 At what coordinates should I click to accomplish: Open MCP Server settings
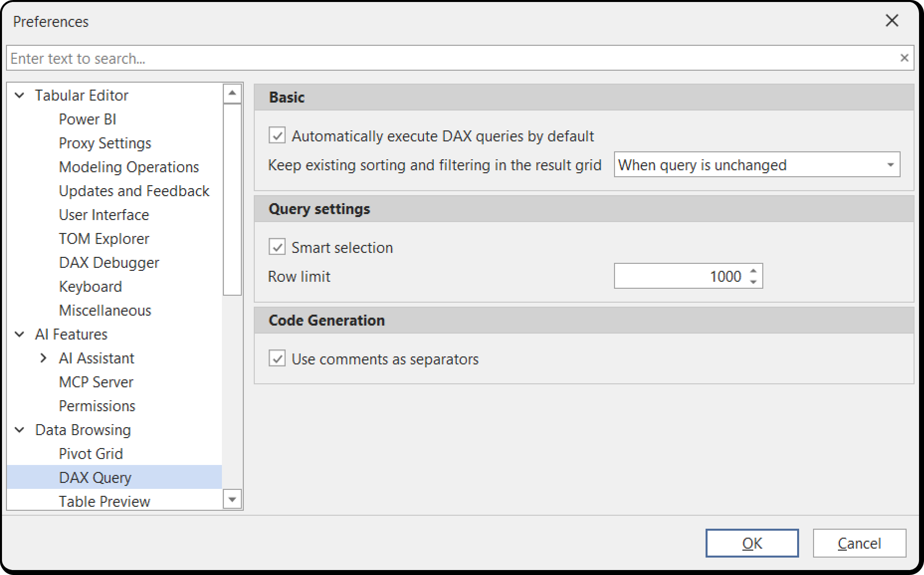point(96,382)
